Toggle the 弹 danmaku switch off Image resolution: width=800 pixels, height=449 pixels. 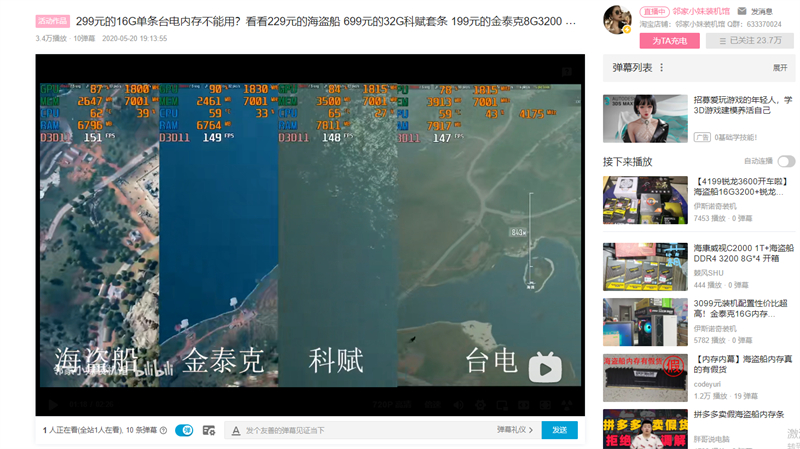coord(184,430)
